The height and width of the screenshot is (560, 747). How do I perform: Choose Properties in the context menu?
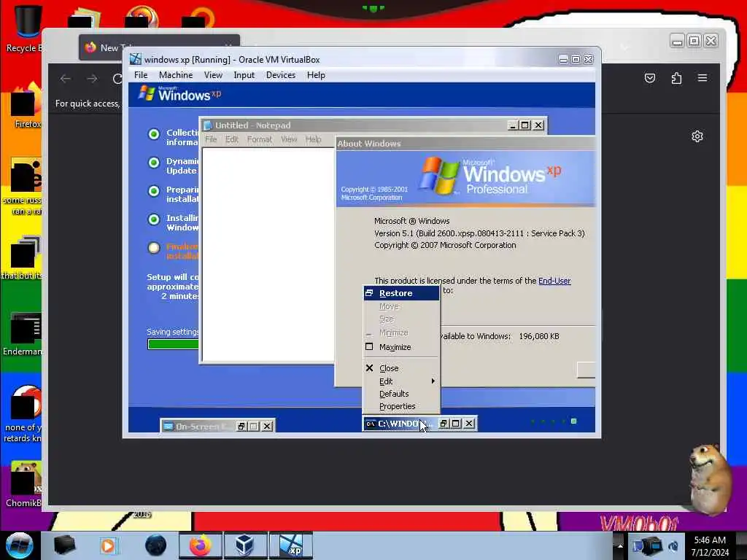click(401, 406)
